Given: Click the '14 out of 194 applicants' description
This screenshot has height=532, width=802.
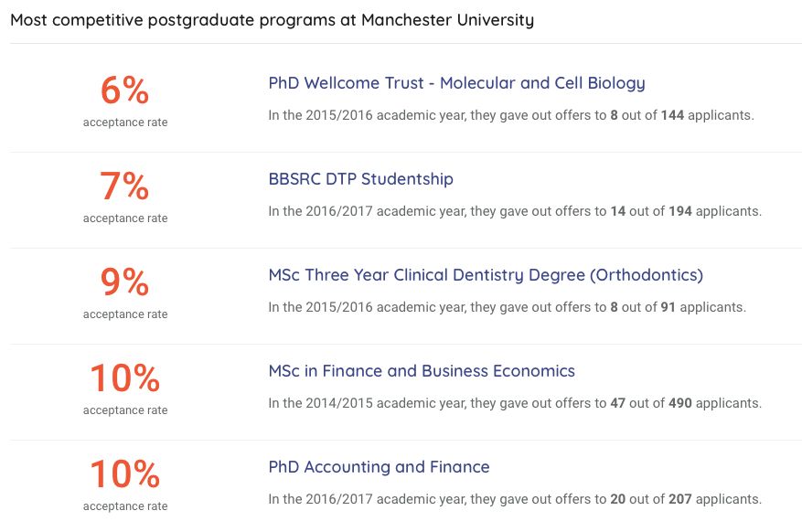Looking at the screenshot, I should point(514,211).
